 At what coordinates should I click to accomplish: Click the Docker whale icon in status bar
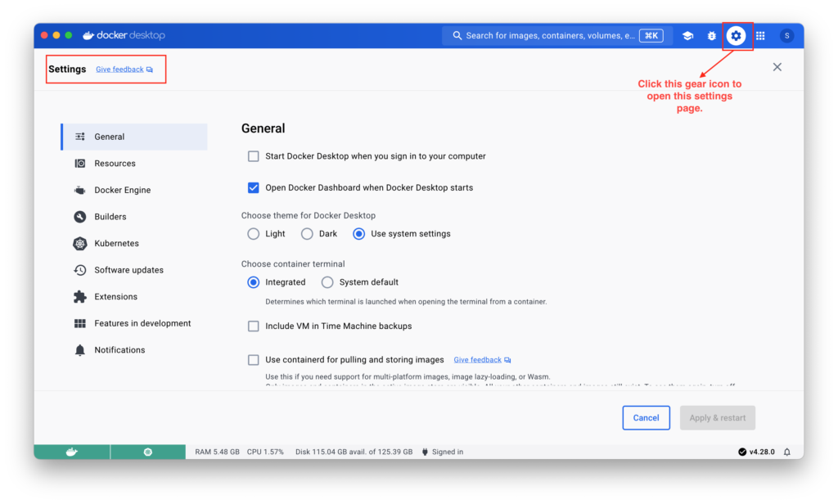(71, 452)
